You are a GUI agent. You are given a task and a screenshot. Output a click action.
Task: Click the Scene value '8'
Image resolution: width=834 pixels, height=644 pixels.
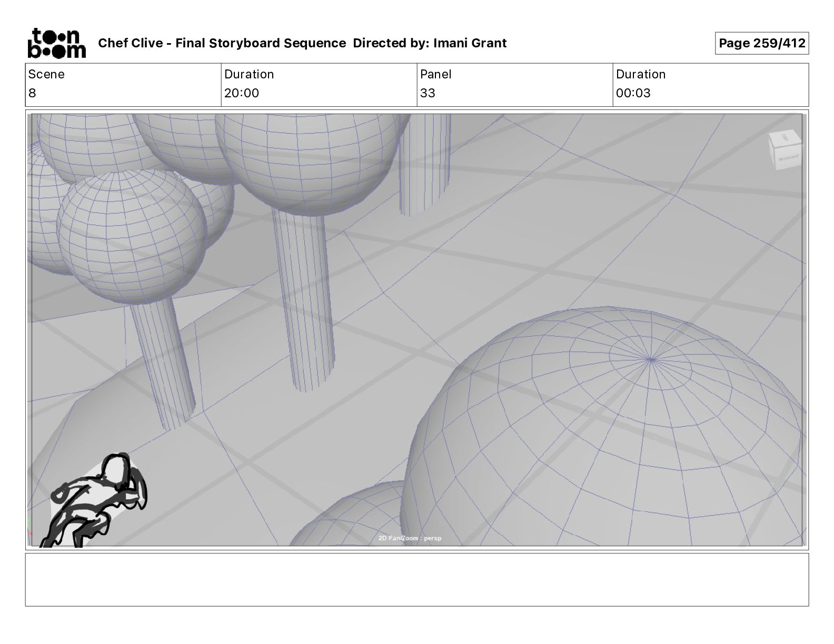click(x=32, y=93)
